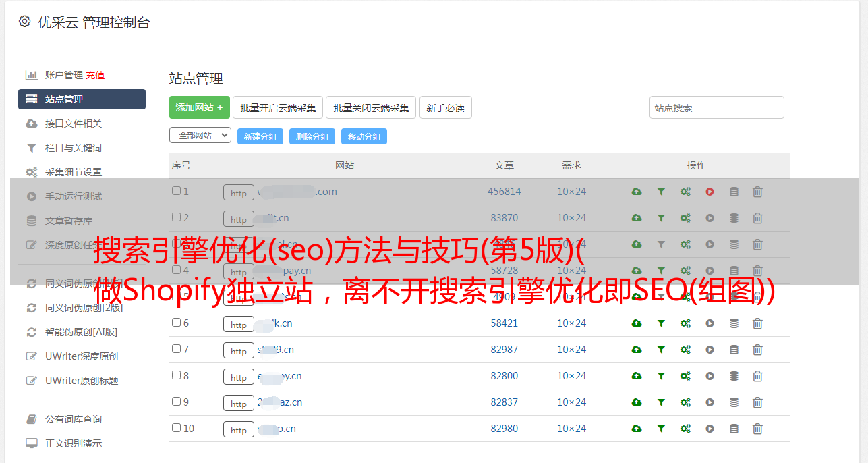Viewport: 868px width, 463px height.
Task: Click the cloud upload icon in row 10
Action: [637, 429]
